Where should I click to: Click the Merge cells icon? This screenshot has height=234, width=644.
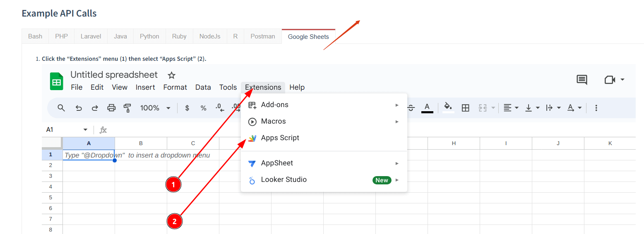(x=483, y=108)
